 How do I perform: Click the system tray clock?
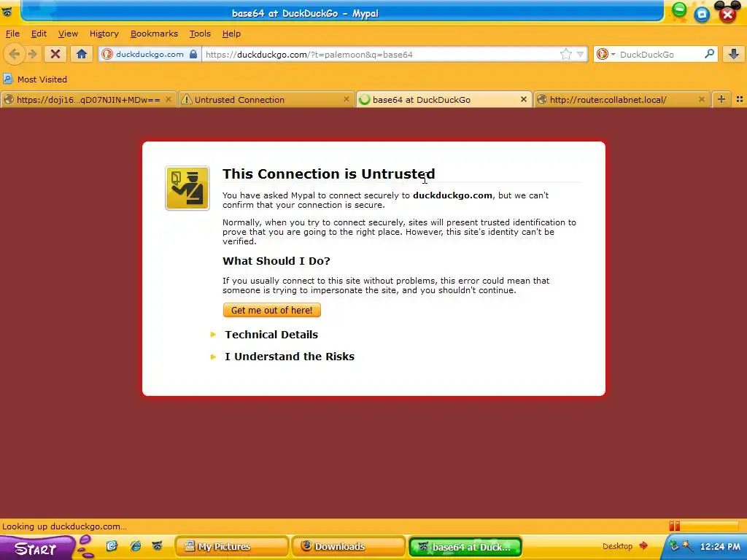coord(720,547)
